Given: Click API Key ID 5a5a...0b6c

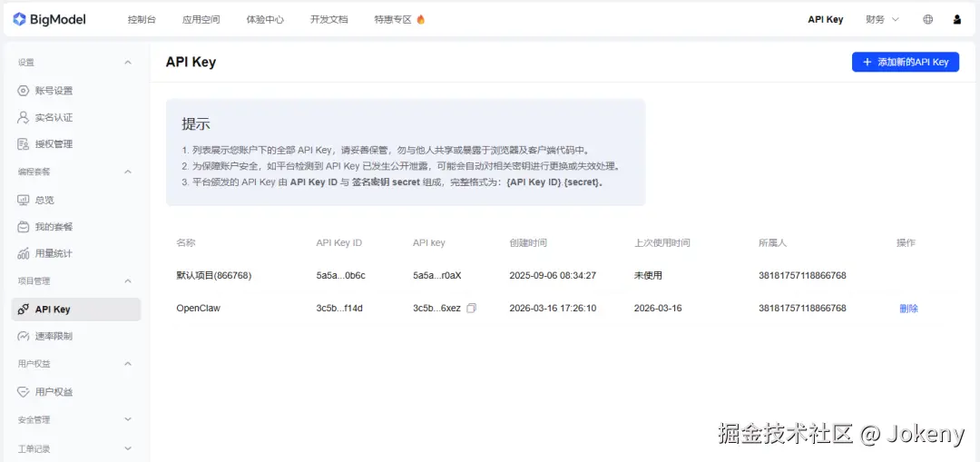Looking at the screenshot, I should point(340,275).
